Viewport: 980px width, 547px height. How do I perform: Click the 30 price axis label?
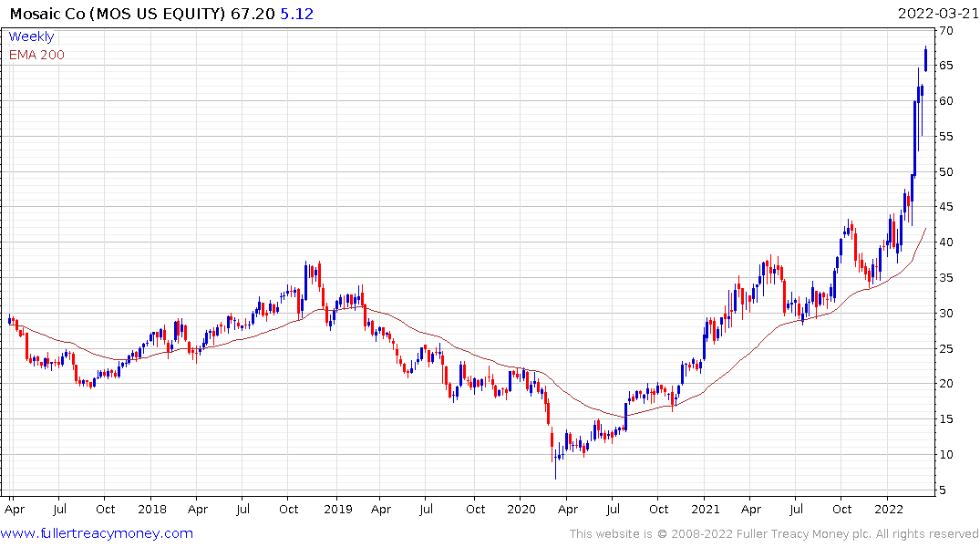[x=946, y=314]
